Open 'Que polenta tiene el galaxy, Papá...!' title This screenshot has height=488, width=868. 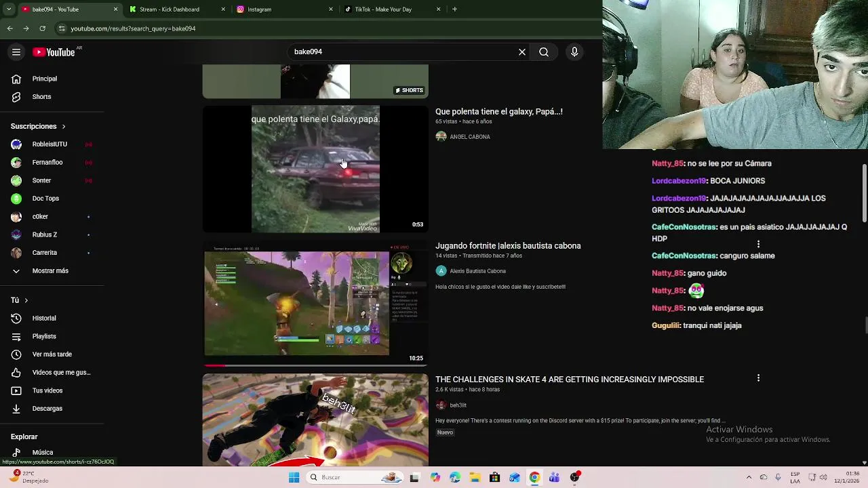[498, 112]
